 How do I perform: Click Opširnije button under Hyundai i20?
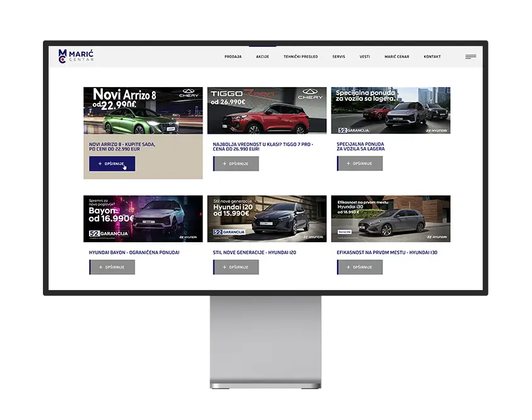[236, 267]
